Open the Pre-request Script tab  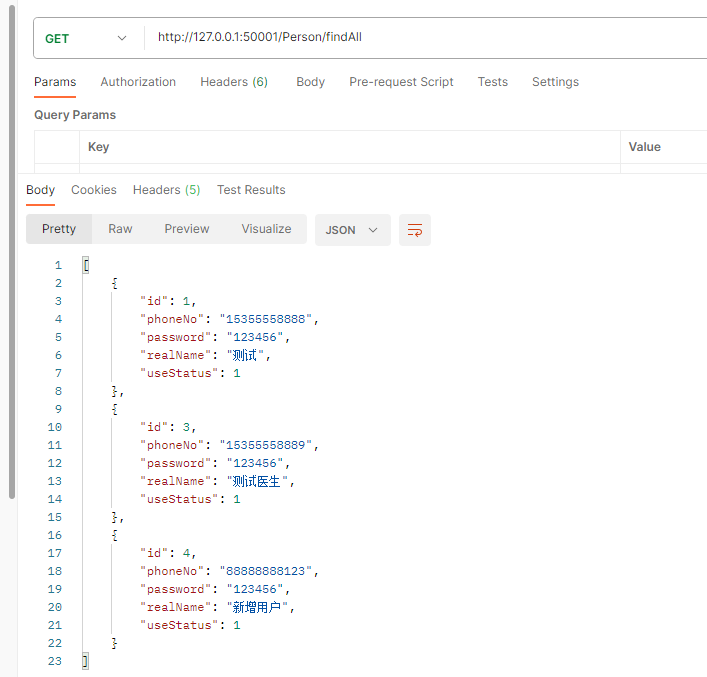point(401,82)
